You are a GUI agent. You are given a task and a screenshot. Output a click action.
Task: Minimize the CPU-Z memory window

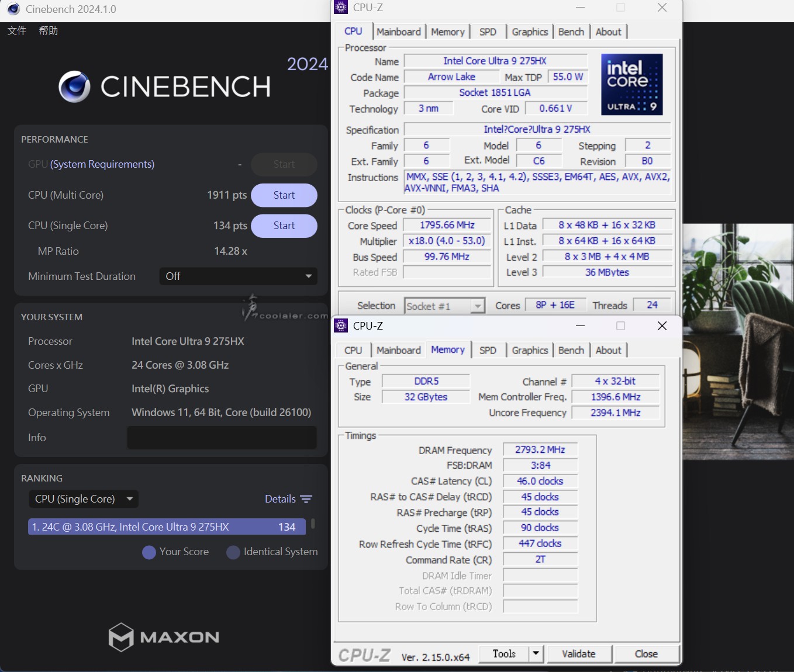click(x=581, y=325)
